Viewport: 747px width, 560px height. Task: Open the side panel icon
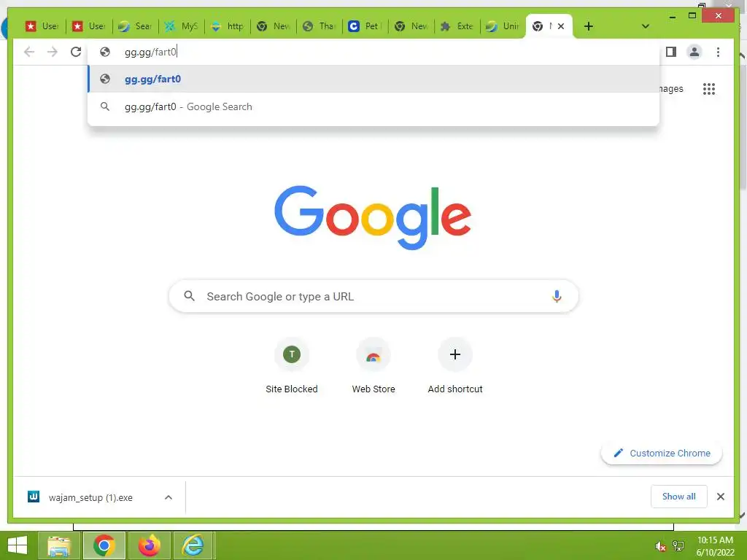[x=671, y=52]
